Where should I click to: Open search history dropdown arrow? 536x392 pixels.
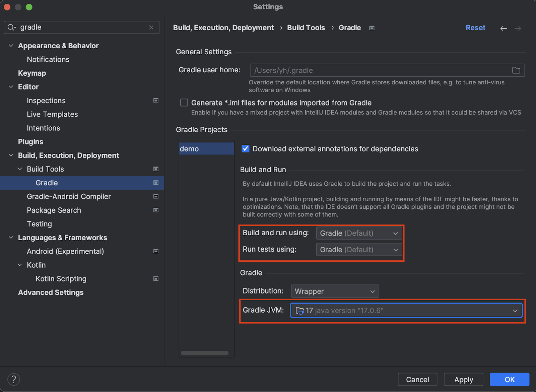point(15,28)
